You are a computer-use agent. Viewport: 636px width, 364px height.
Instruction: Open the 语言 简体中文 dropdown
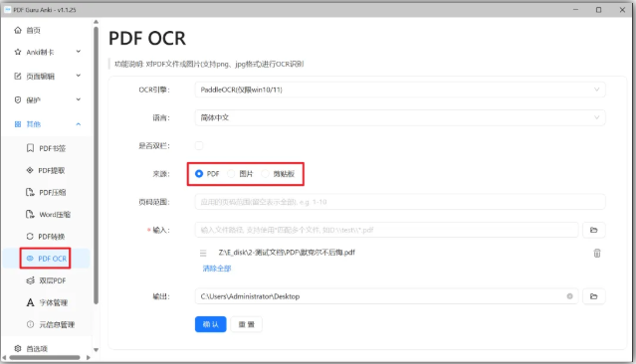point(400,117)
